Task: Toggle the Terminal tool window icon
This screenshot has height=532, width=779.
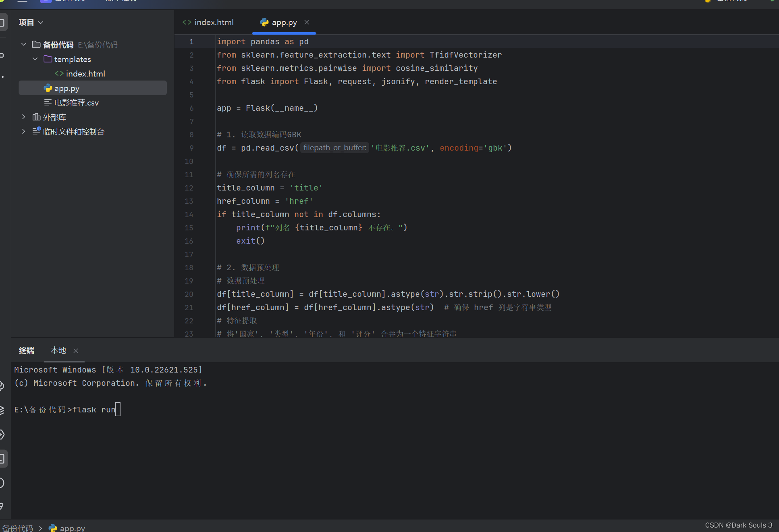Action: [x=2, y=458]
